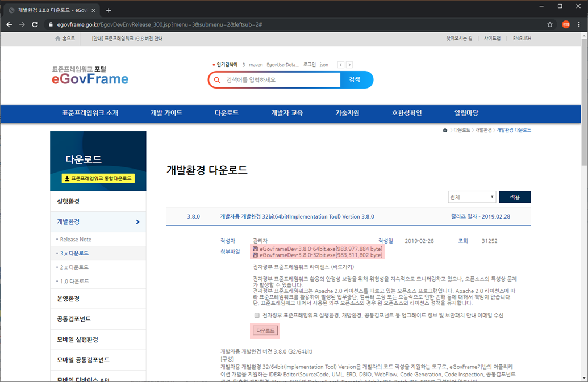
Task: Click the magnifier icon in search box
Action: coord(217,80)
